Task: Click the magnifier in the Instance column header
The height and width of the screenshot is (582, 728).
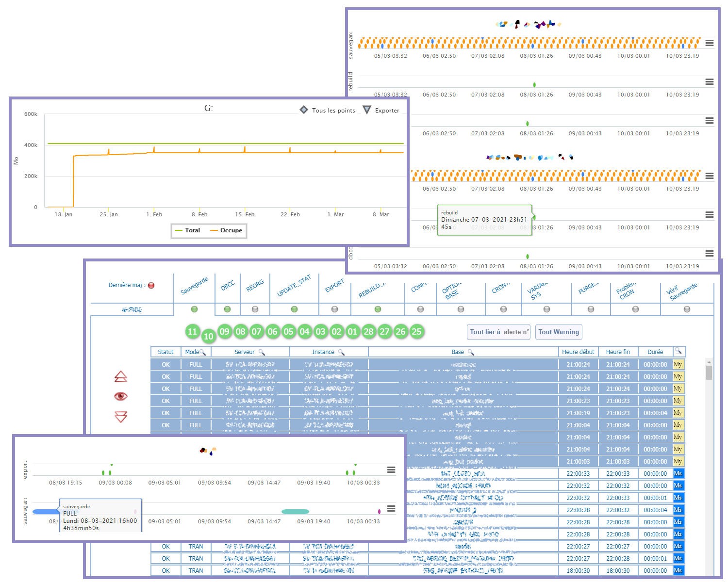Action: [341, 352]
